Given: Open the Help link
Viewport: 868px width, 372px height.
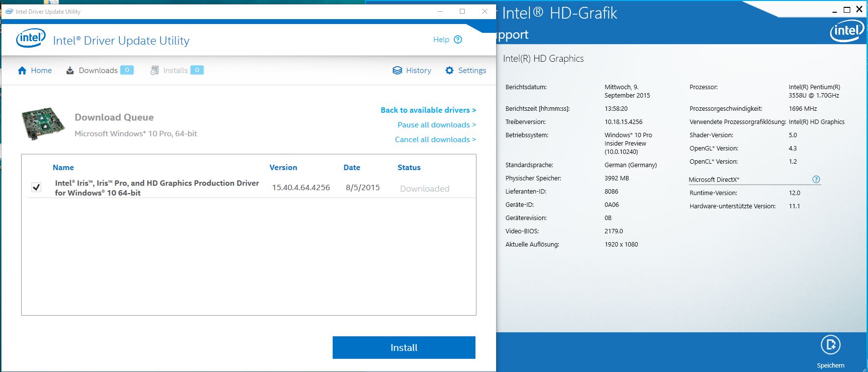Looking at the screenshot, I should pos(441,40).
